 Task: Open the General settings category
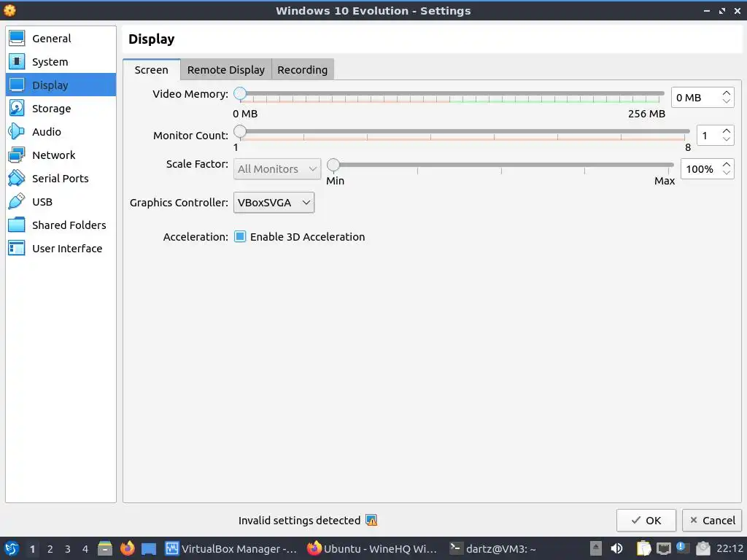click(x=61, y=38)
